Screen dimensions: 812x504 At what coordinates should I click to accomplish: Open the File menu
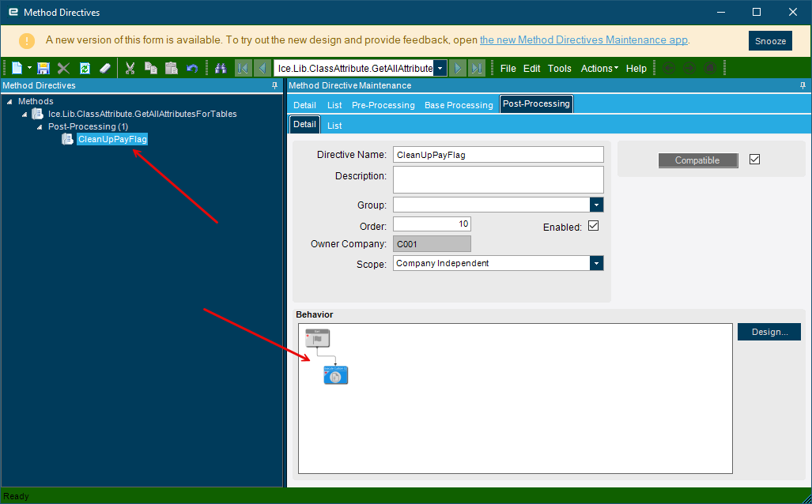pos(508,68)
